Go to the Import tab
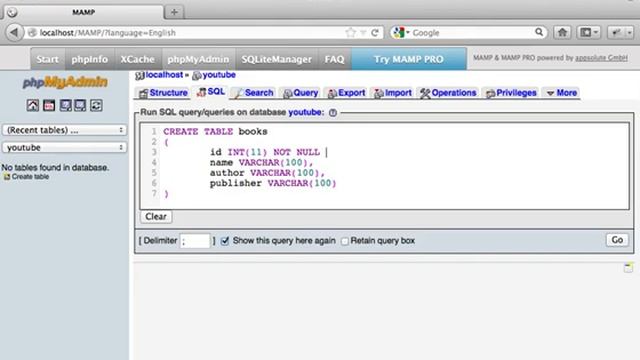640x360 pixels. click(x=393, y=93)
